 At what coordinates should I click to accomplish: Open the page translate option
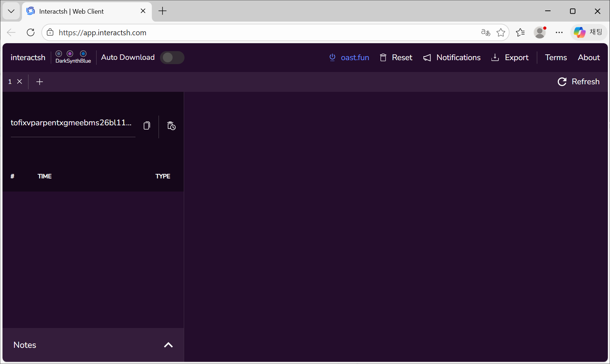click(486, 32)
